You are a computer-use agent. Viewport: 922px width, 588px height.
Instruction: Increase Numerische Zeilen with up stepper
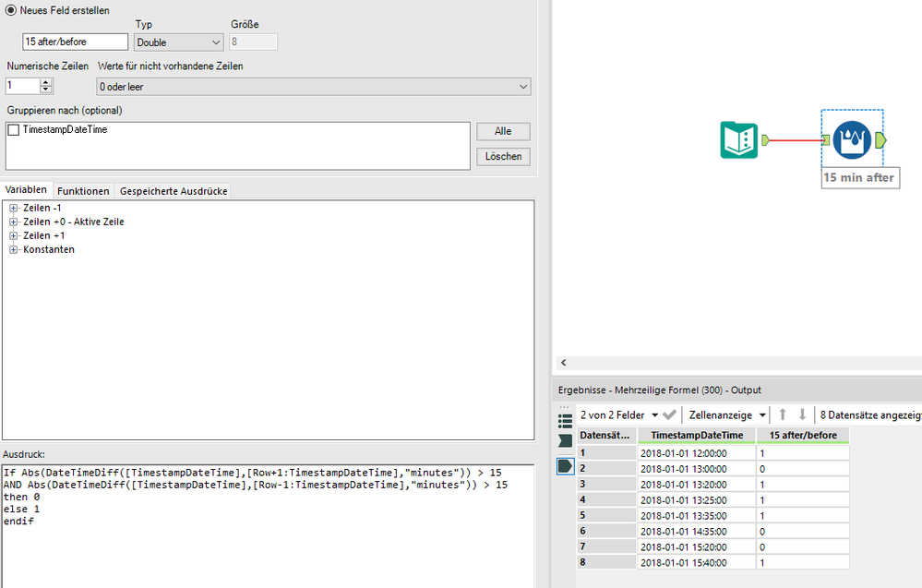coord(46,82)
